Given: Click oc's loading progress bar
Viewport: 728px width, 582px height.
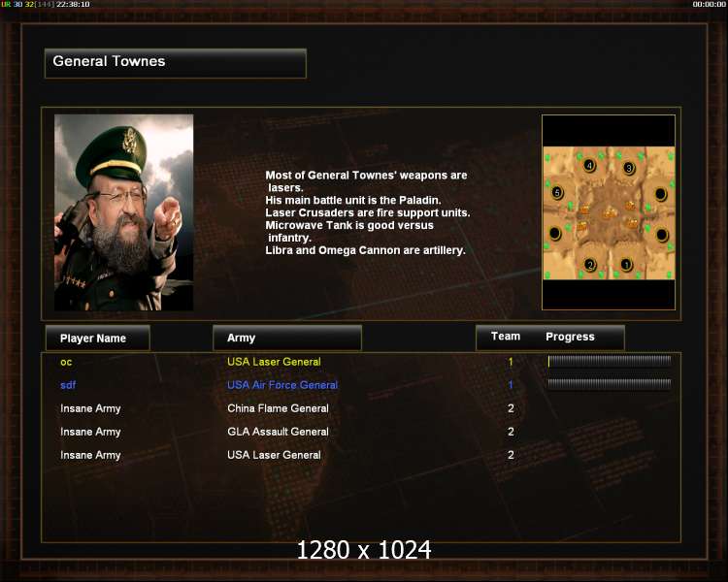Looking at the screenshot, I should click(610, 361).
